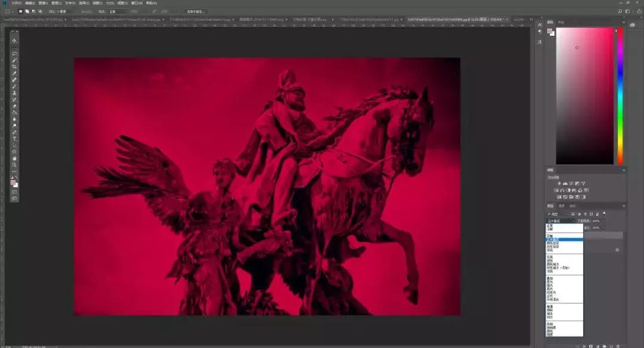Viewport: 644px width, 348px height.
Task: Toggle layer filtering switch in Layers panel
Action: [604, 213]
